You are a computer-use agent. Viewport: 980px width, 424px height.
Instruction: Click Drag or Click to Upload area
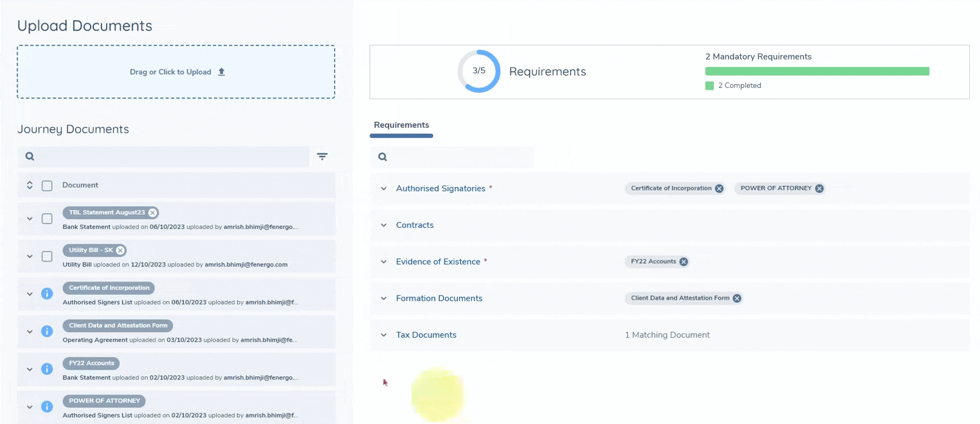pyautogui.click(x=176, y=72)
